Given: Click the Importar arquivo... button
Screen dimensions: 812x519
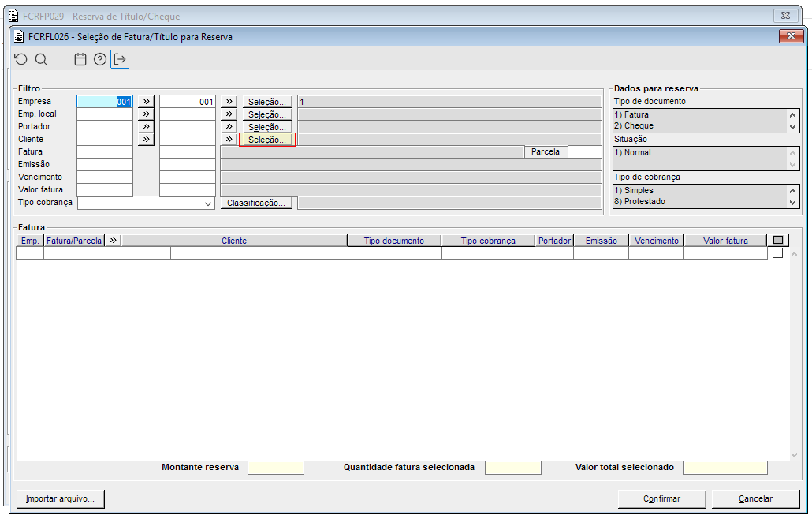Looking at the screenshot, I should click(x=60, y=498).
